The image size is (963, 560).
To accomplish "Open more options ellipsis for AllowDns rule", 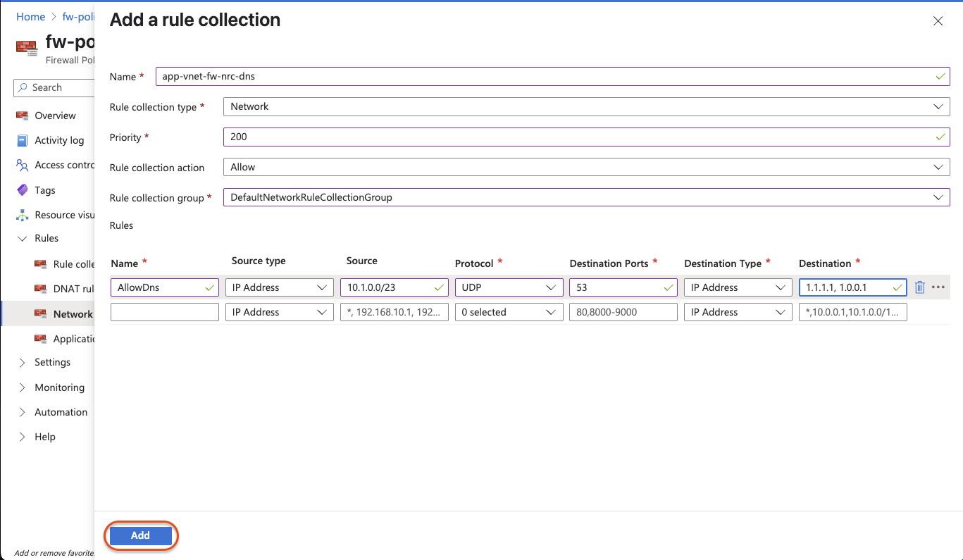I will pyautogui.click(x=938, y=287).
